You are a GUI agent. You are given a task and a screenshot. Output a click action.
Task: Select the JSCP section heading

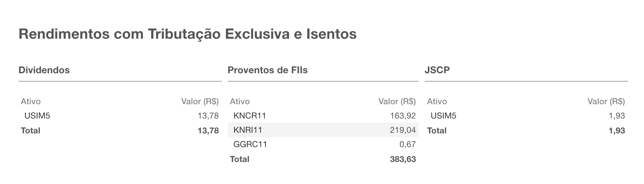click(x=437, y=70)
